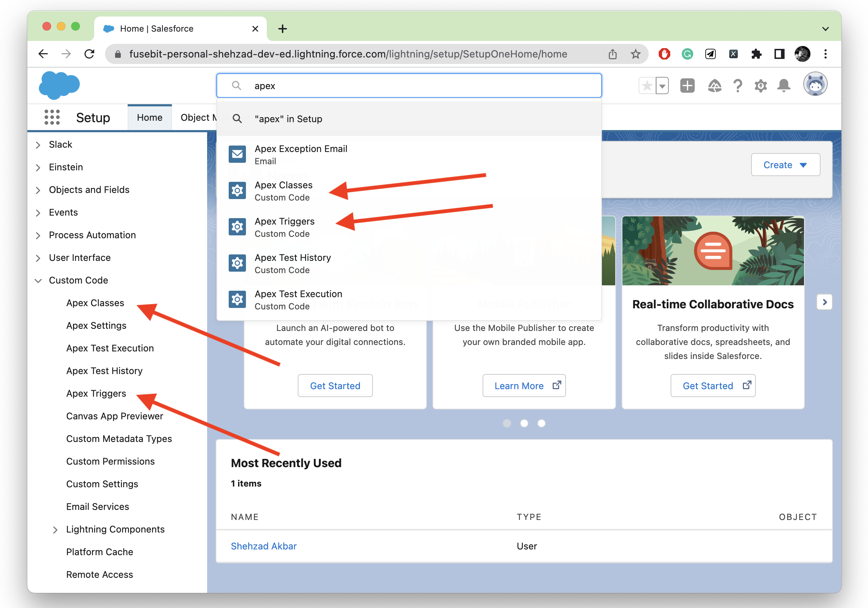Select Apex Test History in search suggestions
Screen dimensions: 868x608
point(409,263)
